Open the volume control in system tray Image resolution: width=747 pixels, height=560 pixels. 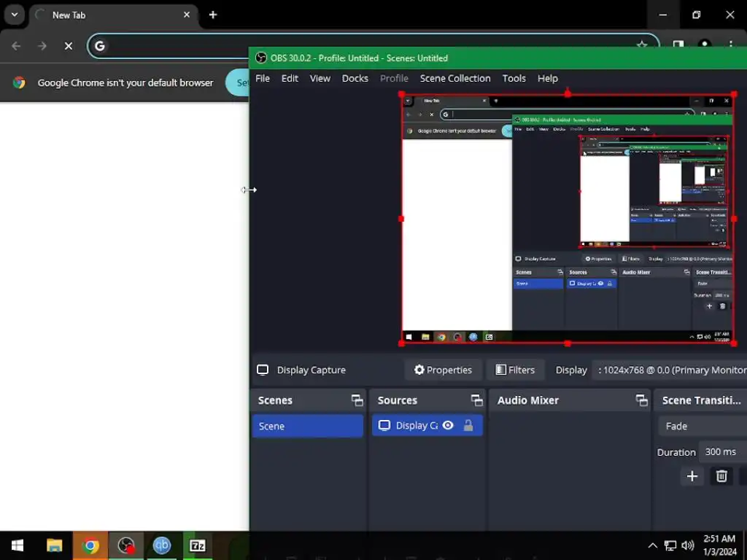[687, 545]
